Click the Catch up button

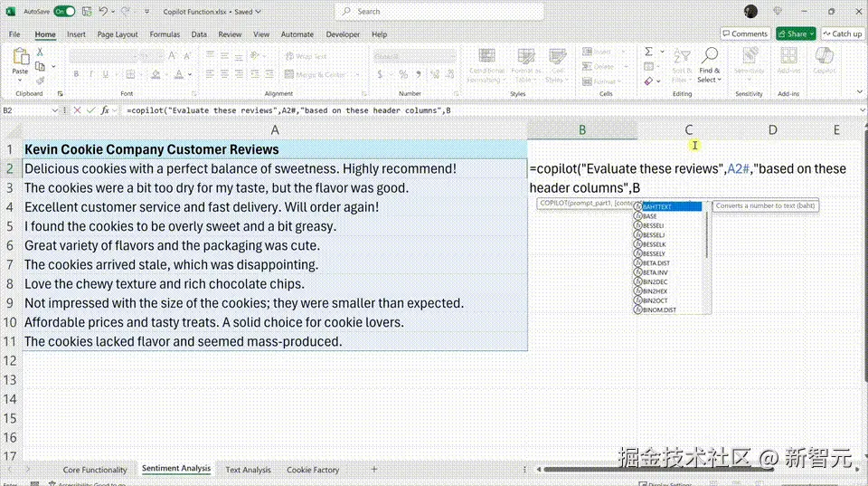[x=842, y=33]
